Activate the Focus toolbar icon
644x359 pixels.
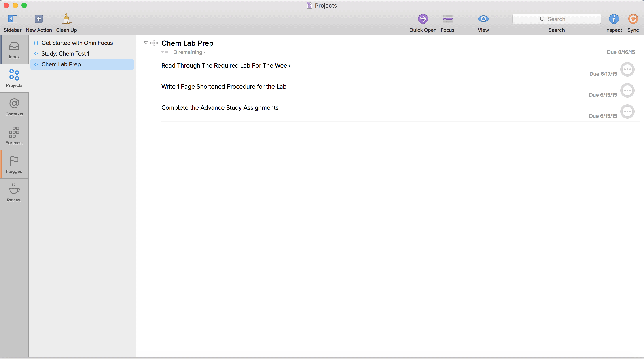pyautogui.click(x=447, y=19)
